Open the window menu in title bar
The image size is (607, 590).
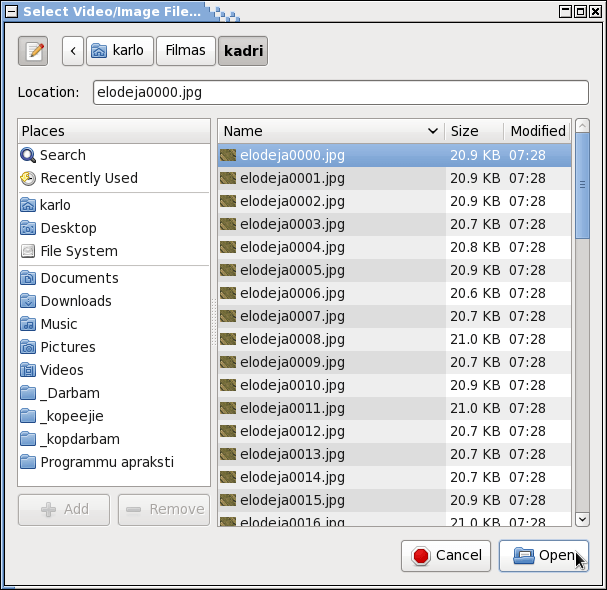(x=11, y=12)
